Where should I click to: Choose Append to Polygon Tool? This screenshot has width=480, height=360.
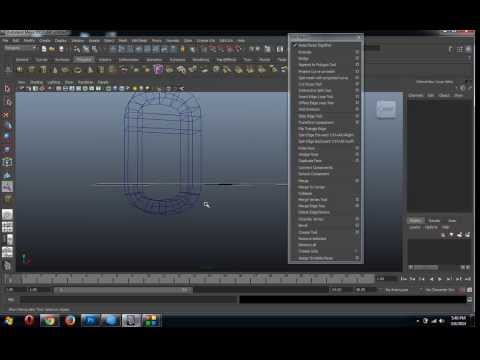(x=317, y=65)
